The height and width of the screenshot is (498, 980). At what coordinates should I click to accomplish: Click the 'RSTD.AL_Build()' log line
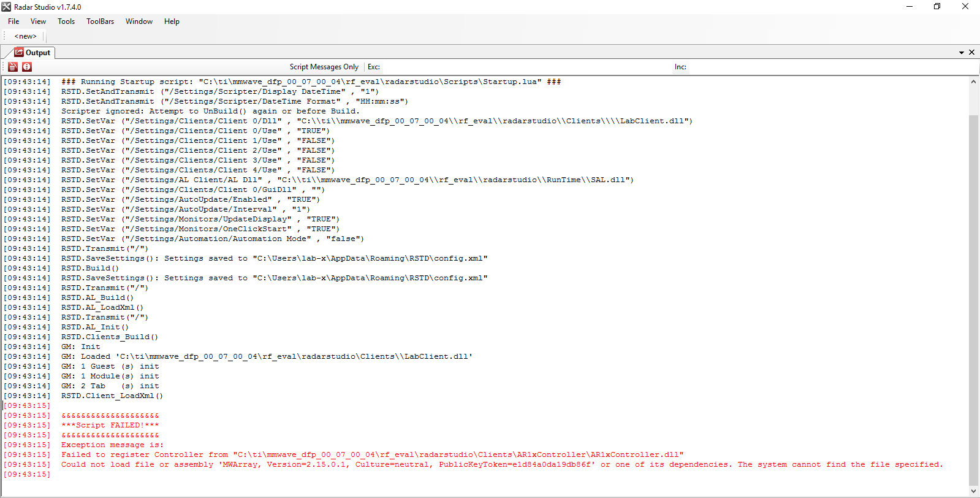97,297
